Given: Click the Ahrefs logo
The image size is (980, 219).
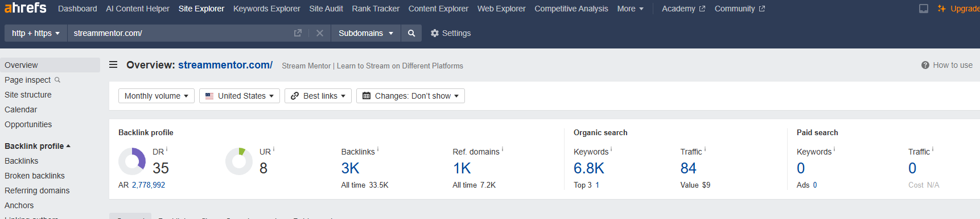Looking at the screenshot, I should point(26,8).
